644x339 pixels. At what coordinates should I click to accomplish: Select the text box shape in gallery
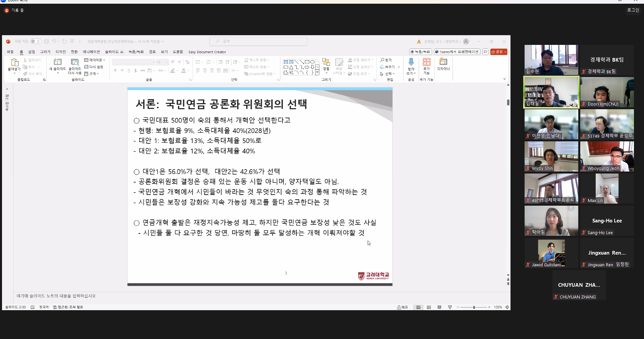[286, 62]
